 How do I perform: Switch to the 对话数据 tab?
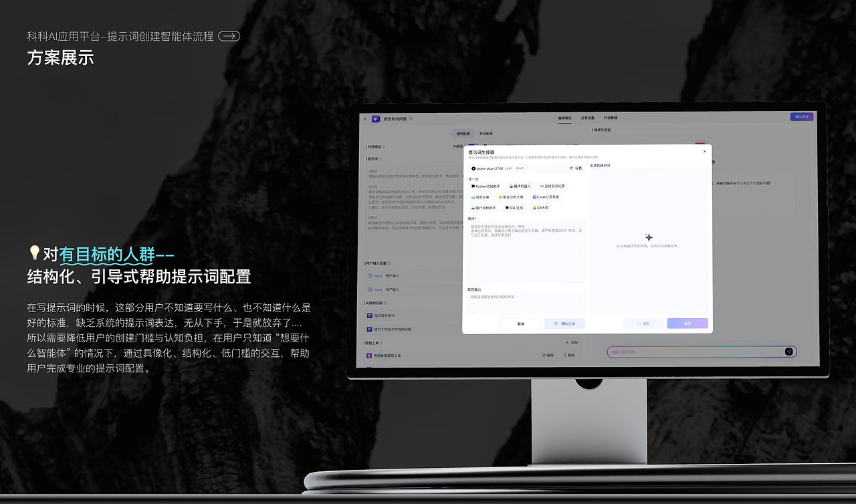tap(611, 118)
